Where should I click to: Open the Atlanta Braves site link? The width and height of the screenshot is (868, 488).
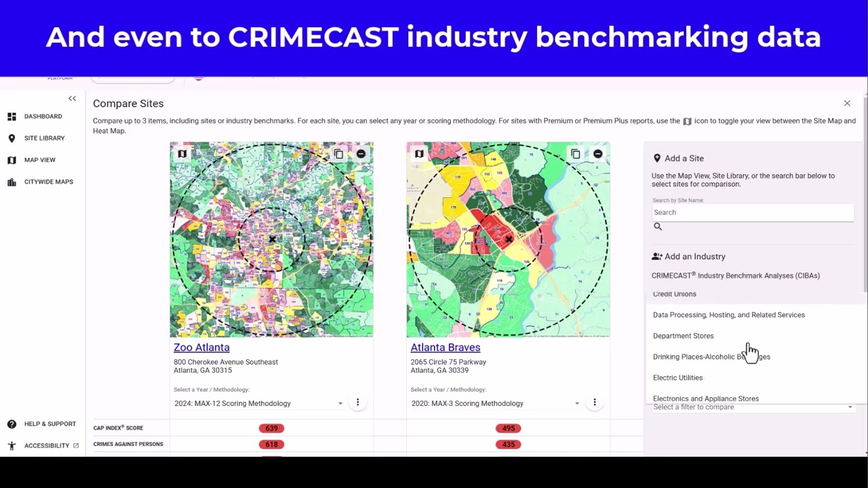446,348
